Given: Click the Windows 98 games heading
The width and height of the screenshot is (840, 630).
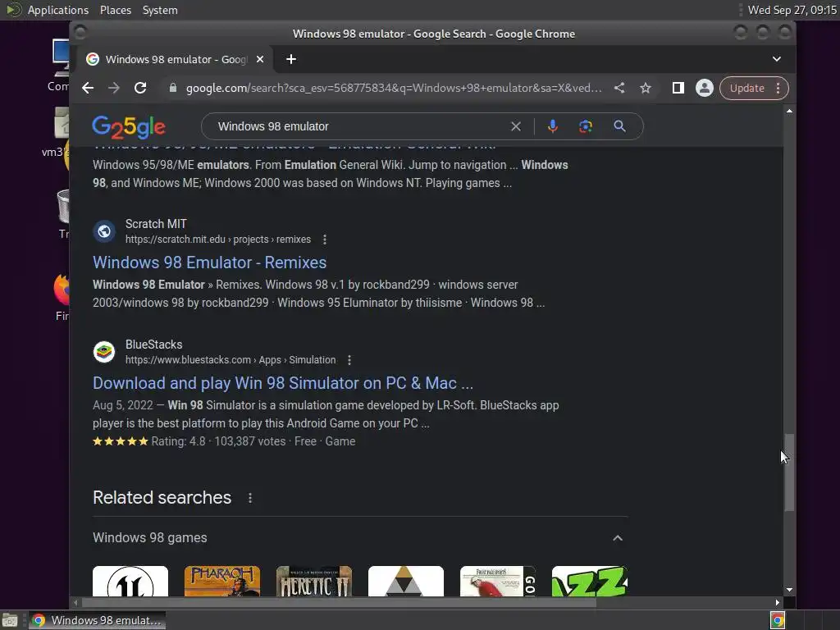Looking at the screenshot, I should click(150, 538).
